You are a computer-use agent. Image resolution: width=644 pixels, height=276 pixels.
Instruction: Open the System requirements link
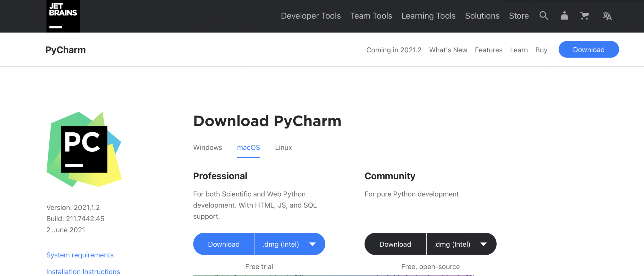tap(80, 255)
